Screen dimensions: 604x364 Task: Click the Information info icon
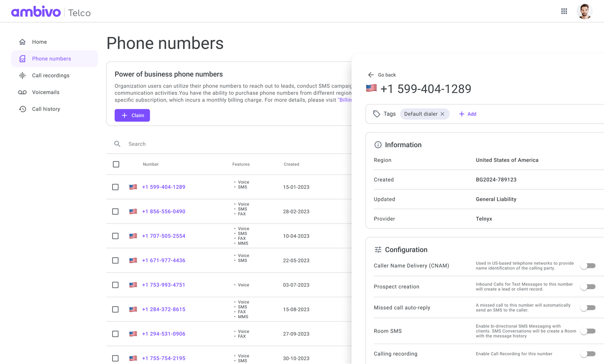point(378,145)
